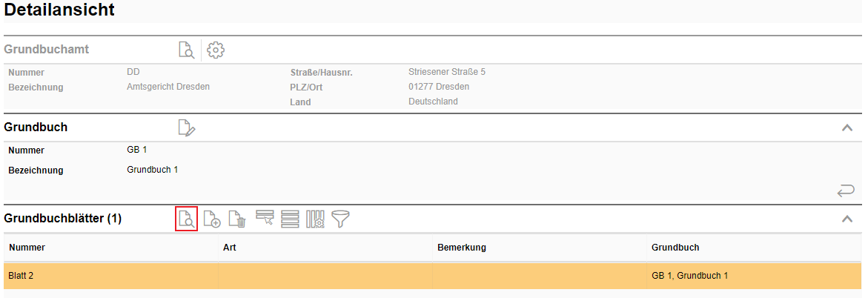
Task: Open column configuration for Grundbuchblätter
Action: point(315,219)
